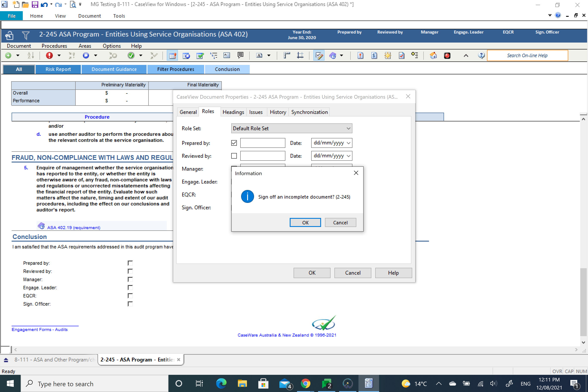Click the save icon in title bar
This screenshot has width=588, height=392.
coord(35,4)
